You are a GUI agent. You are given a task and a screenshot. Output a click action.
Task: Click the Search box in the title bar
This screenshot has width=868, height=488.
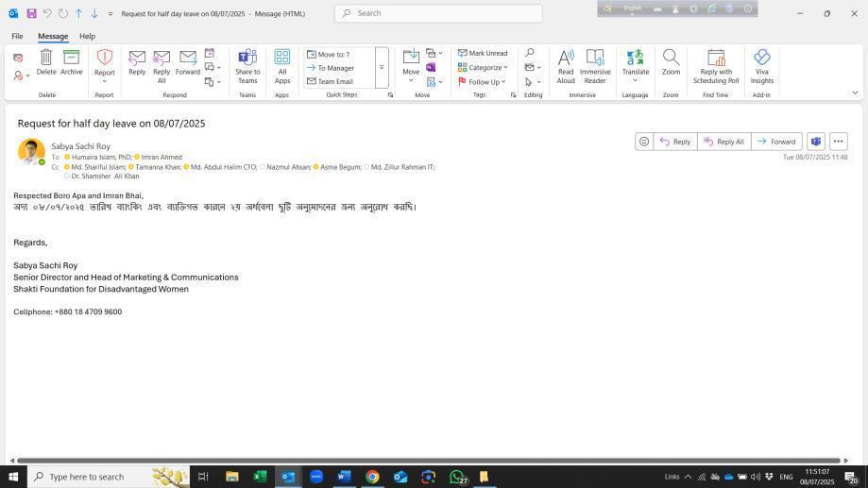click(439, 13)
